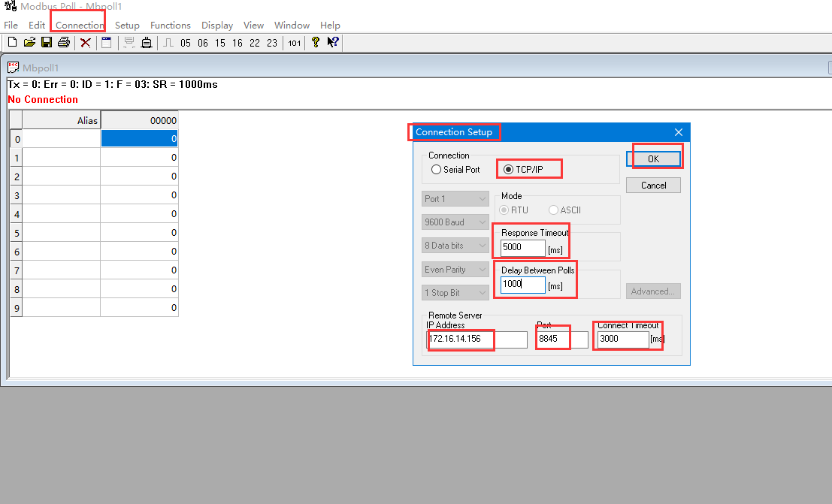Select the Serial Port radio button
832x504 pixels.
point(437,170)
